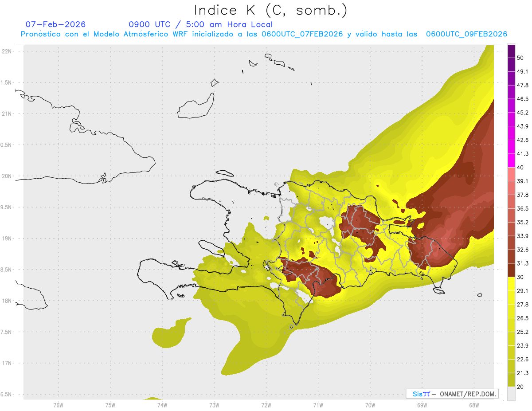Click the "76W" longitude label
This screenshot has height=411, width=532.
[58, 405]
